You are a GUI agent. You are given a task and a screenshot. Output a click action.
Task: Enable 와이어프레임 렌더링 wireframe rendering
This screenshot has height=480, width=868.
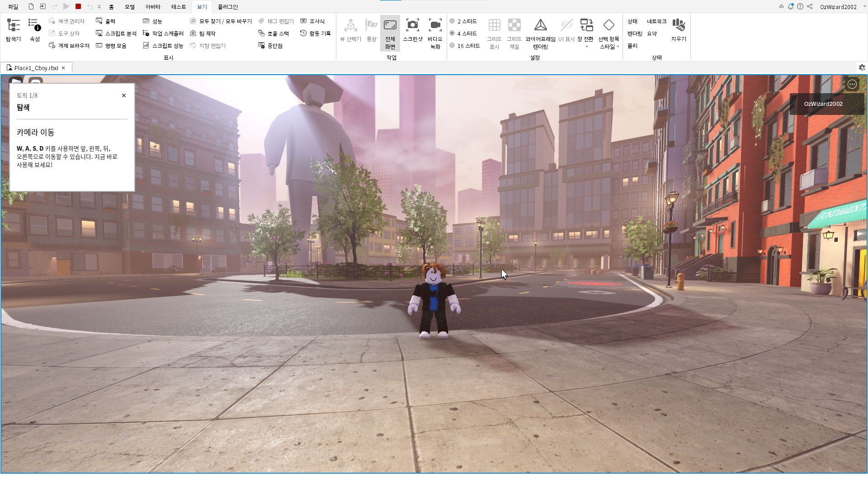[540, 33]
